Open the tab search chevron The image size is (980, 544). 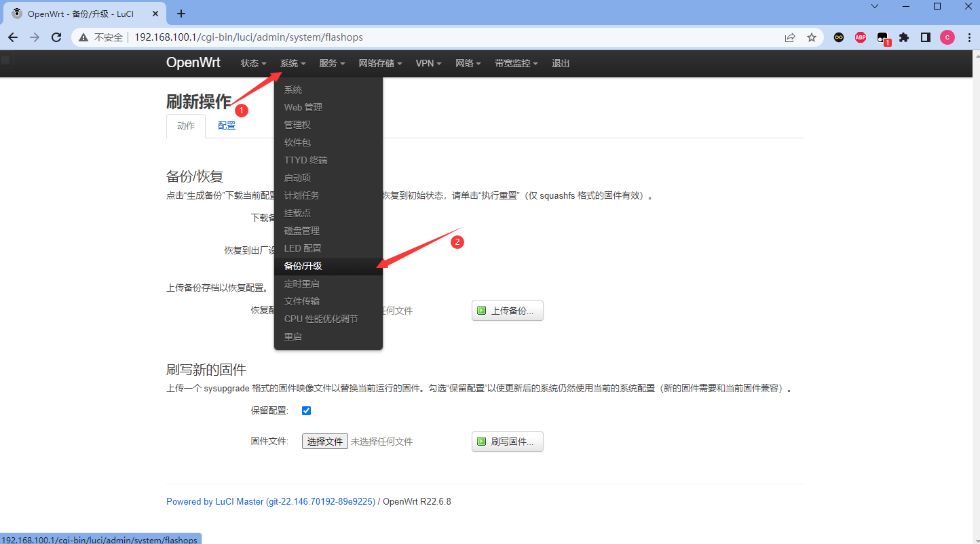coord(875,6)
